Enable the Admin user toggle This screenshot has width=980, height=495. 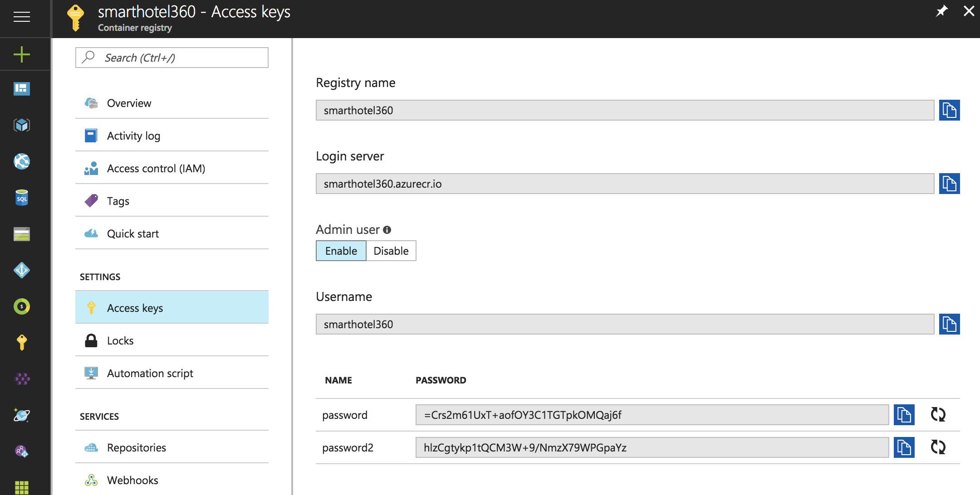tap(340, 250)
